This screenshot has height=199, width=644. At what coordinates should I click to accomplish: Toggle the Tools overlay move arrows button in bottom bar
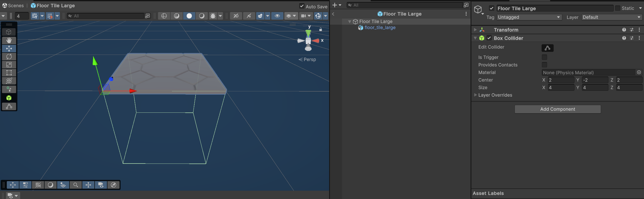coord(13,185)
